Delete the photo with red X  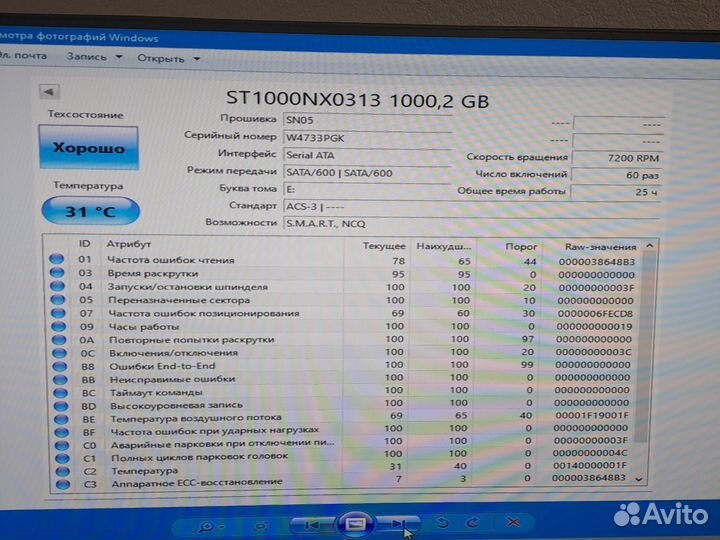(x=513, y=522)
